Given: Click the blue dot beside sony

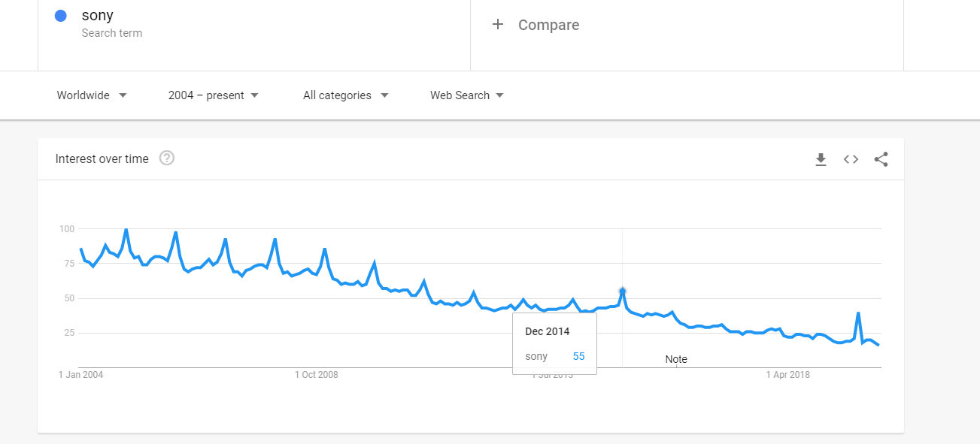Looking at the screenshot, I should point(61,16).
